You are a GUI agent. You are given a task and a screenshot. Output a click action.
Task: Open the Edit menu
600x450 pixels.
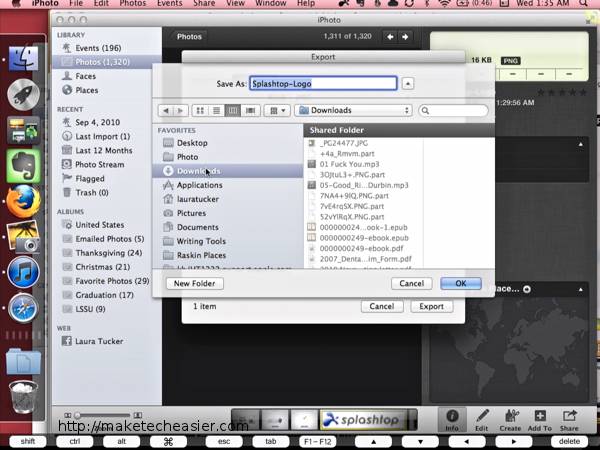[x=101, y=3]
